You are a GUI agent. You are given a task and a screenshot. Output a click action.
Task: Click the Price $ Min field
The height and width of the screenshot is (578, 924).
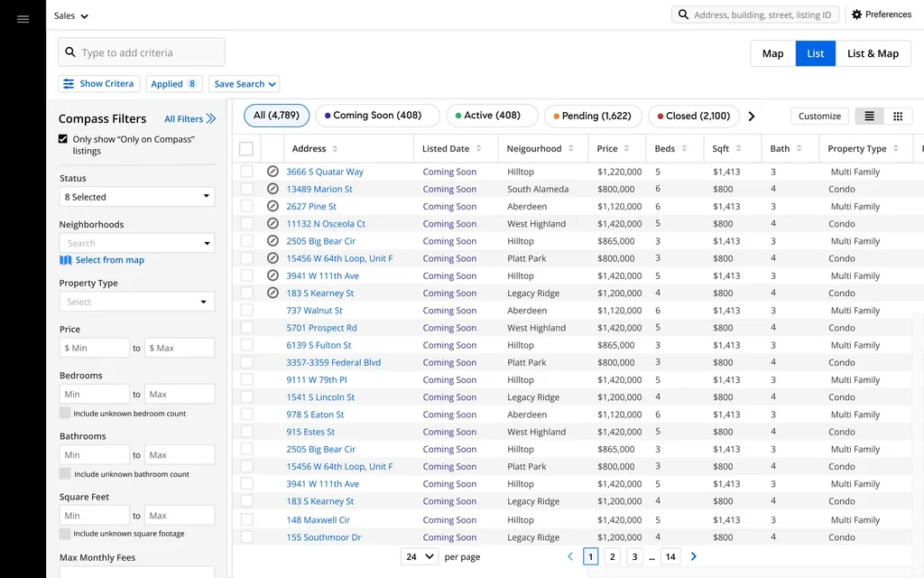pos(94,348)
